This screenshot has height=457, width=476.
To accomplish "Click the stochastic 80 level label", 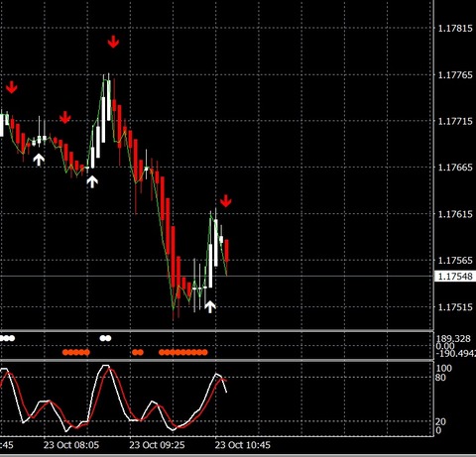I will point(440,378).
